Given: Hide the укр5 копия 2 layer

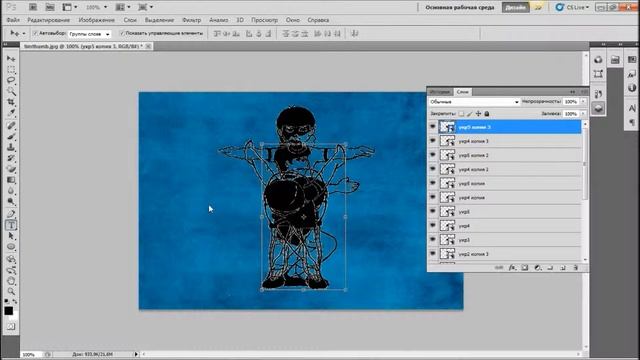Looking at the screenshot, I should (433, 155).
